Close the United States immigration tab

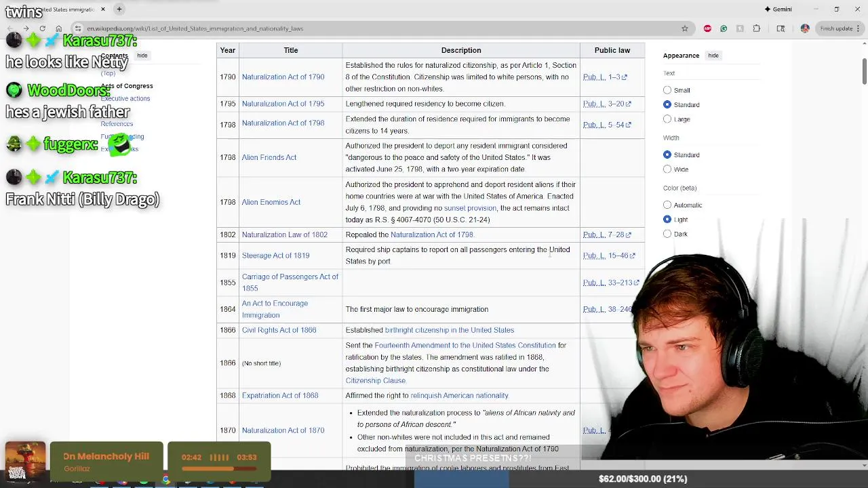coord(103,9)
